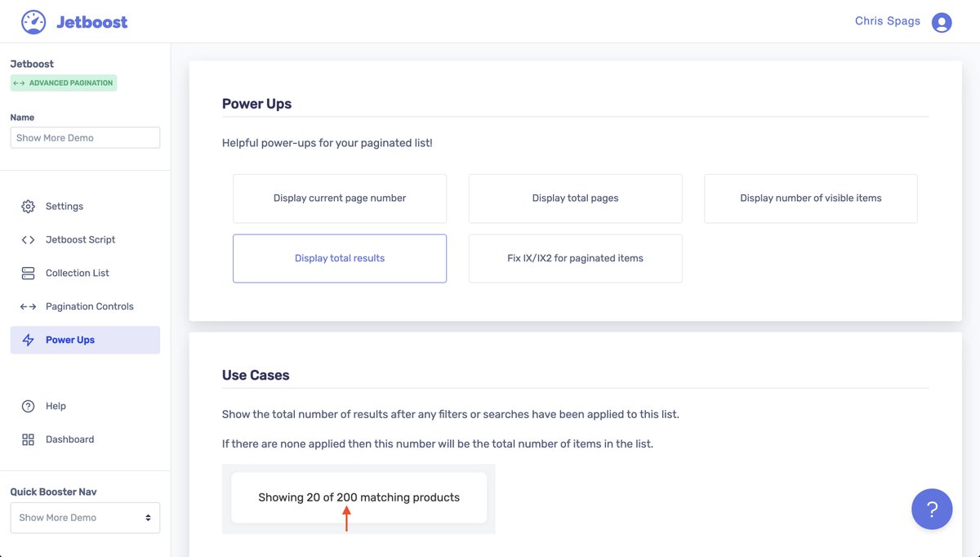Expand the Quick Booster Nav dropdown
This screenshot has width=980, height=557.
pyautogui.click(x=85, y=518)
